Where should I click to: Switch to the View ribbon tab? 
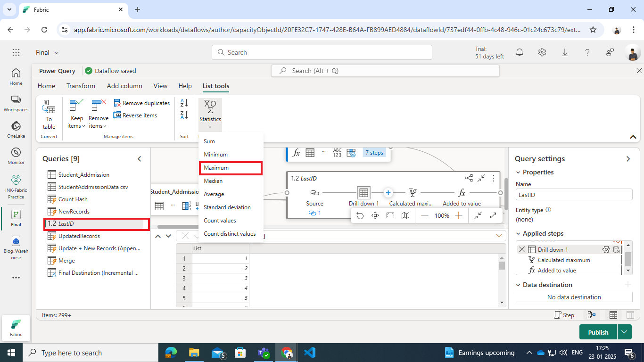[x=160, y=86]
